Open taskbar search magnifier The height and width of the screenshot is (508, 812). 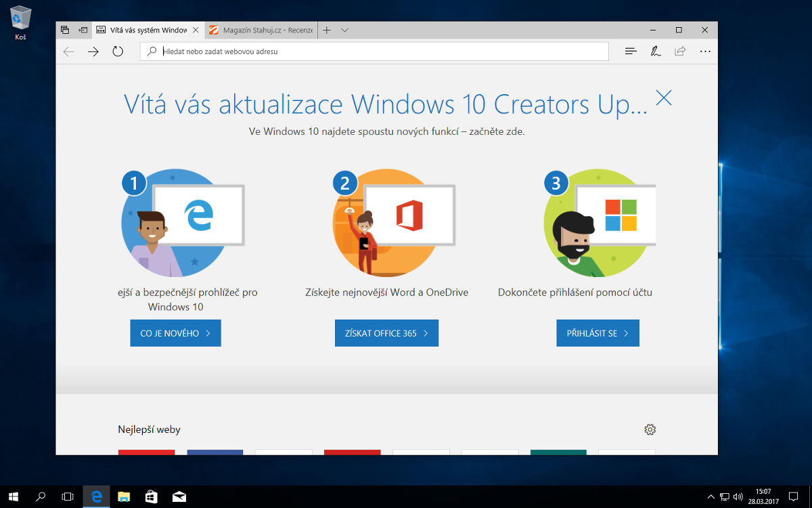point(41,496)
